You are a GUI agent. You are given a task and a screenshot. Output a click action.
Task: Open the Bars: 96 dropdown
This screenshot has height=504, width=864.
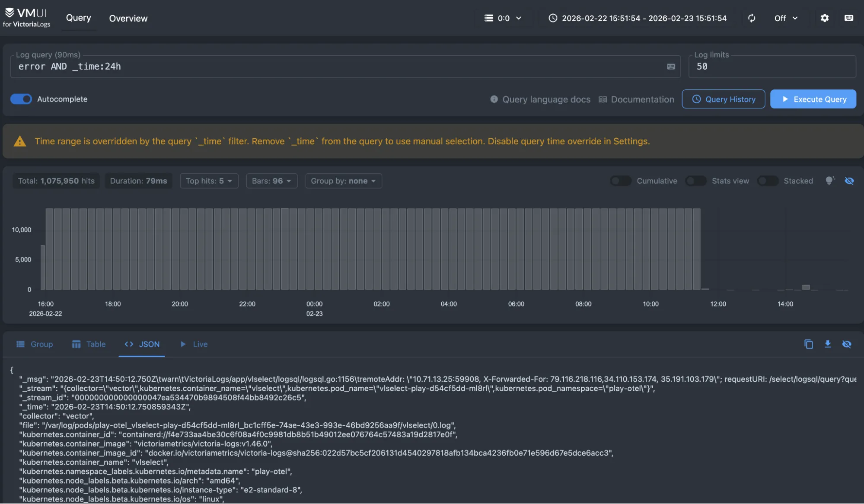tap(271, 181)
